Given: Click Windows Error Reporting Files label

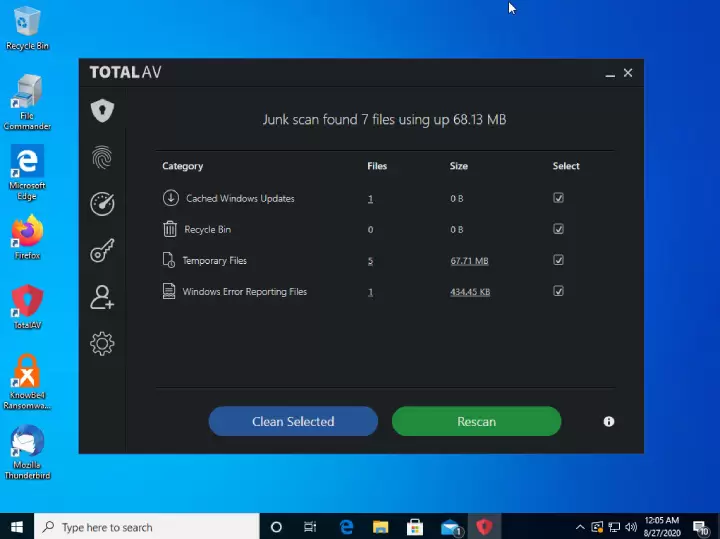Looking at the screenshot, I should [244, 292].
